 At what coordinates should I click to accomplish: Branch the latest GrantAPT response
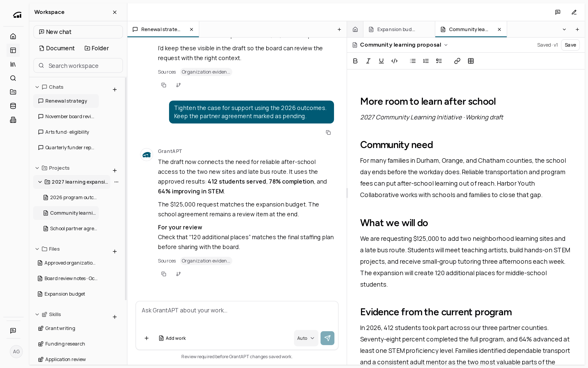pos(178,274)
